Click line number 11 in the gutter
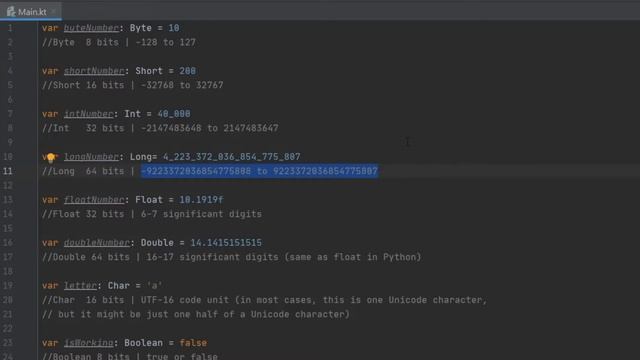This screenshot has height=360, width=640. tap(8, 171)
